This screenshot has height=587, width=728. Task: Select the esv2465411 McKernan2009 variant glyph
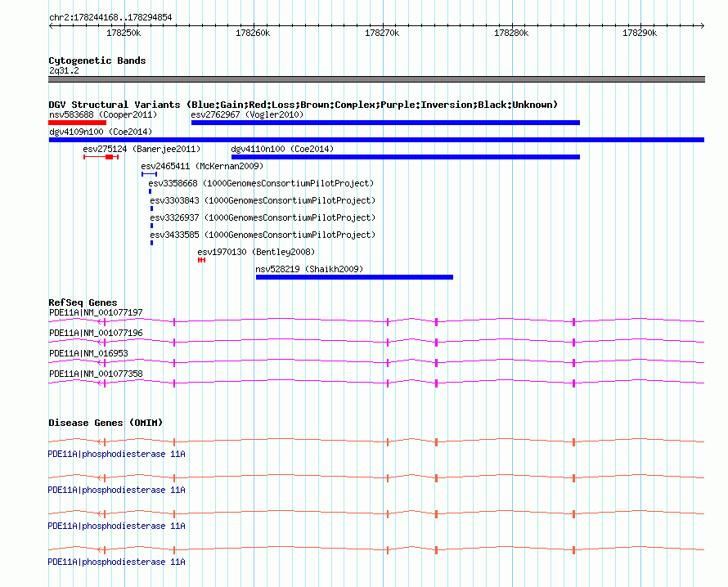pos(149,174)
